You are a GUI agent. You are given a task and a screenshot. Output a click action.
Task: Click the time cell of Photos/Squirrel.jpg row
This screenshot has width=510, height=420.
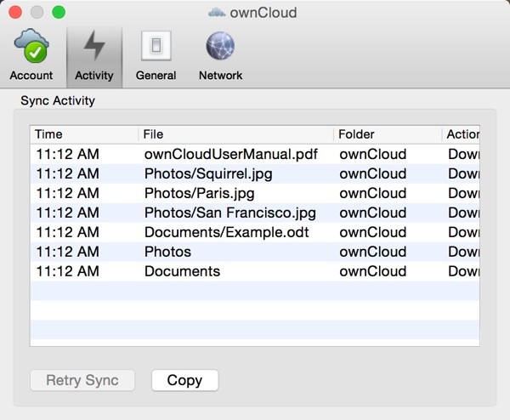click(x=68, y=173)
